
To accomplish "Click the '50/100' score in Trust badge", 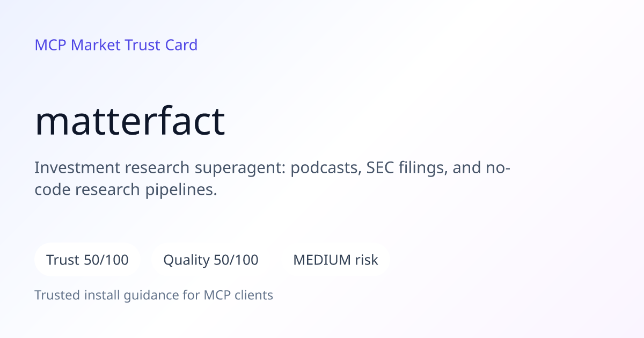I will (107, 260).
